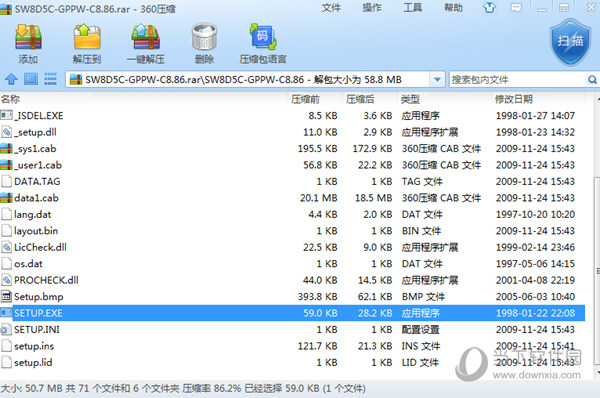The height and width of the screenshot is (398, 600).
Task: Click the 扫描 (Scan) shield button
Action: [x=570, y=42]
